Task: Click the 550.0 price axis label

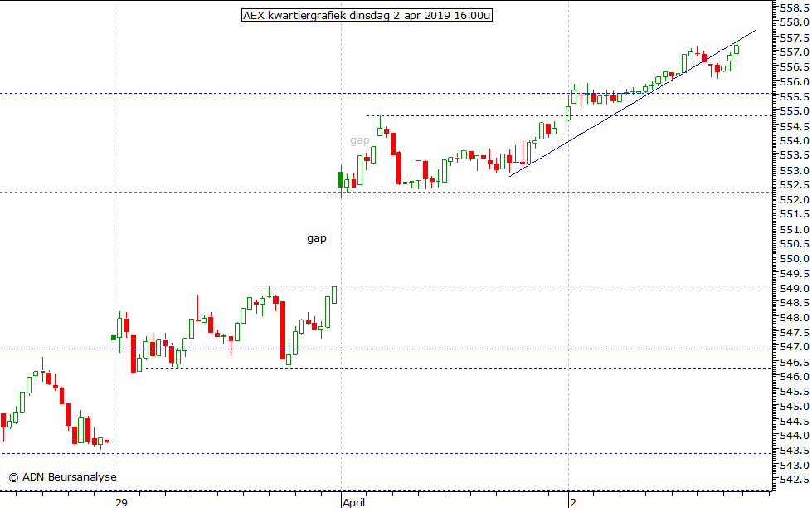Action: point(795,259)
